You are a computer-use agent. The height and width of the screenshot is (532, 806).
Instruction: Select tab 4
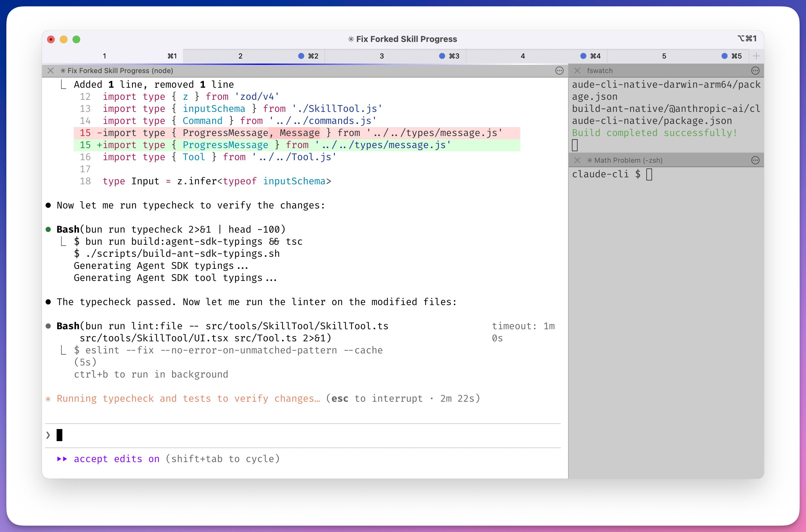point(523,56)
